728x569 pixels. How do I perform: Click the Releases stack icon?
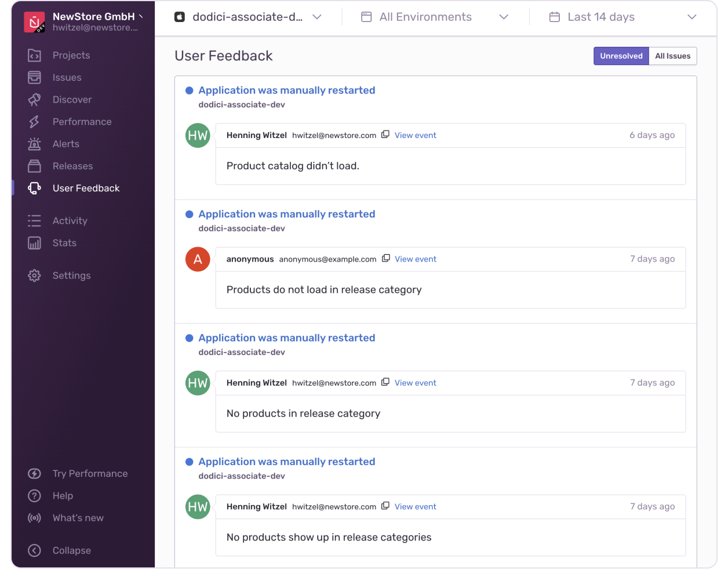34,166
